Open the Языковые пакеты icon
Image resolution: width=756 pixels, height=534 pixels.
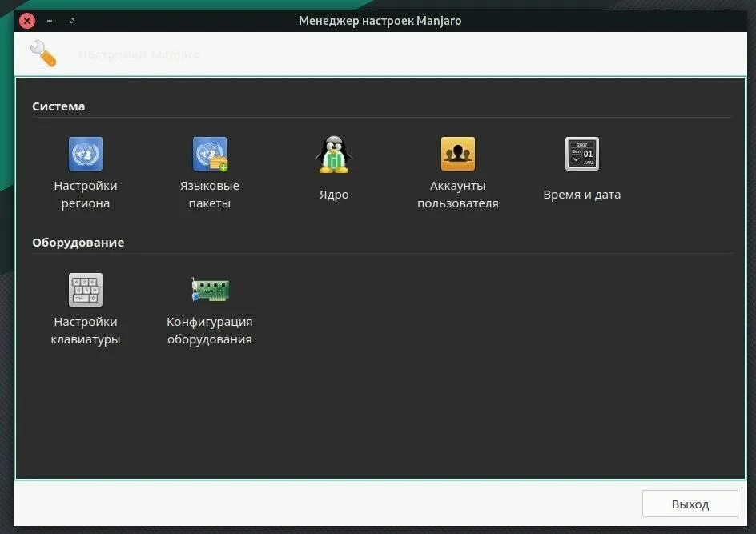point(210,154)
